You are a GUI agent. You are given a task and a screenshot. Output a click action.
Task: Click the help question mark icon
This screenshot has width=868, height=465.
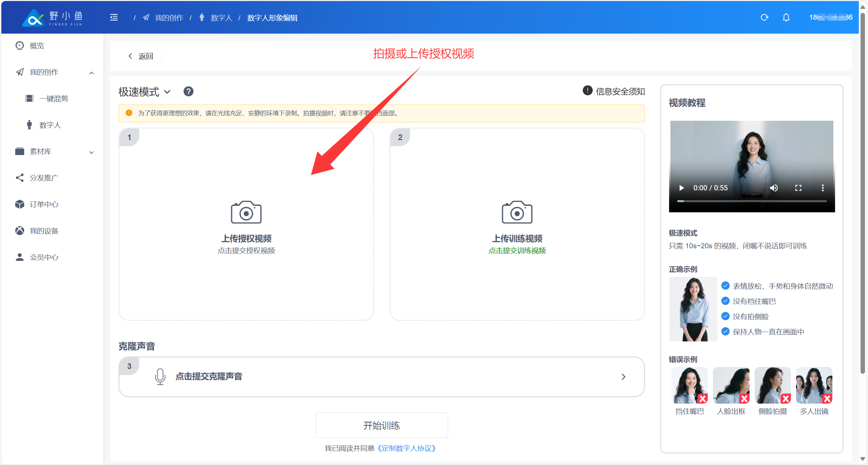coord(188,91)
